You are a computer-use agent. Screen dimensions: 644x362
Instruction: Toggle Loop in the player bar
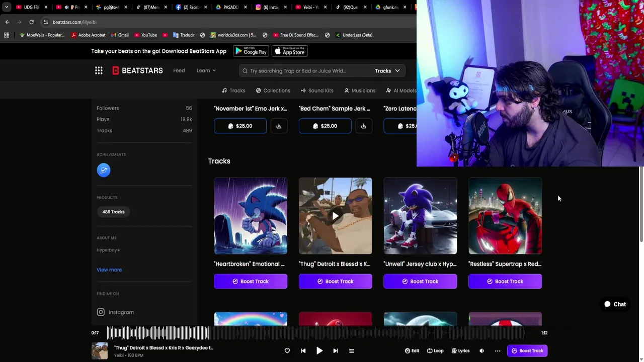click(436, 351)
